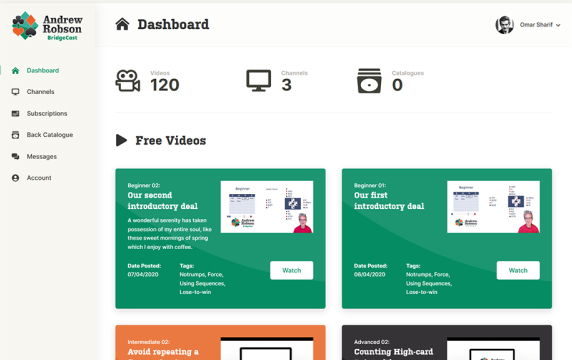Screen dimensions: 572x360
Task: Click the Free Videos section heading
Action: tap(171, 140)
